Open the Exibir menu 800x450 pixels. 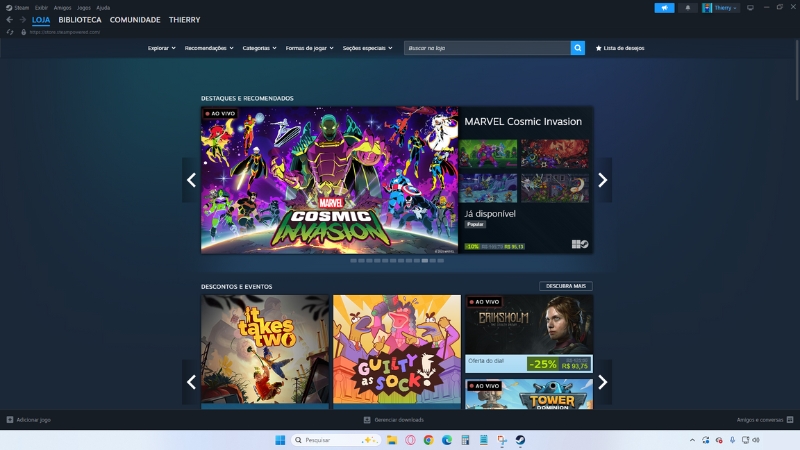tap(41, 8)
